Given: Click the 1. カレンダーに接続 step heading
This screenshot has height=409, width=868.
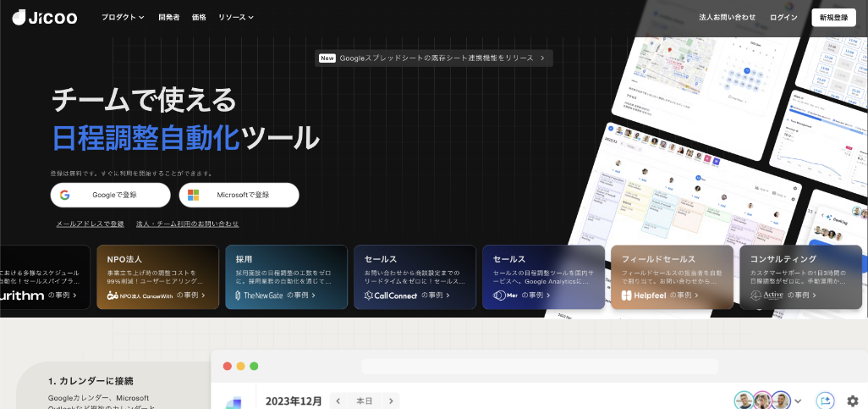Looking at the screenshot, I should (x=91, y=381).
